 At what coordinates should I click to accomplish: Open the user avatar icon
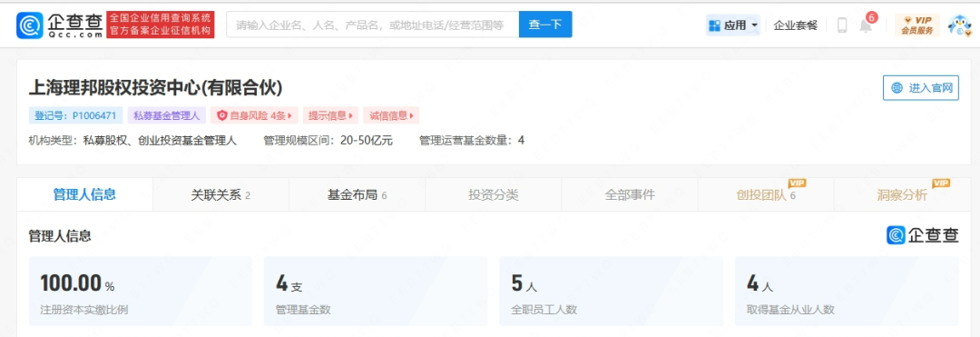click(959, 25)
